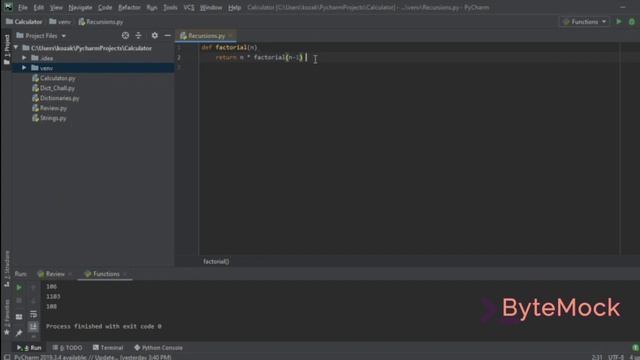The height and width of the screenshot is (360, 640).
Task: Run the Functions configuration with green play icon
Action: tap(619, 22)
